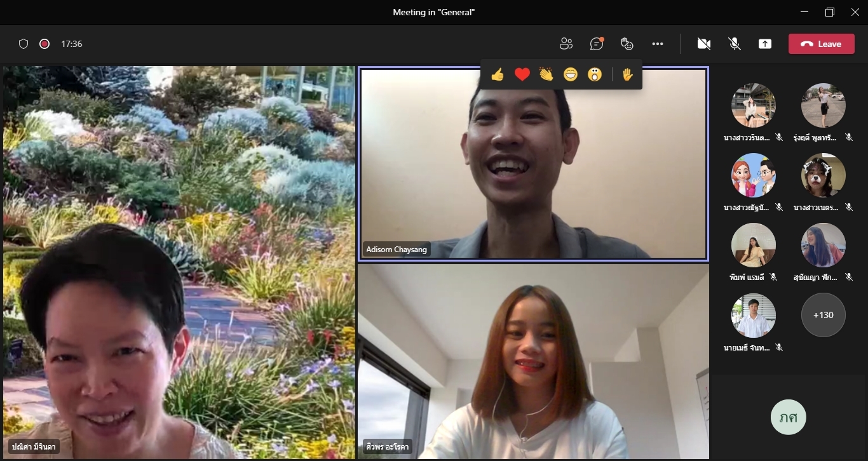Unmute the microphone

coord(735,44)
